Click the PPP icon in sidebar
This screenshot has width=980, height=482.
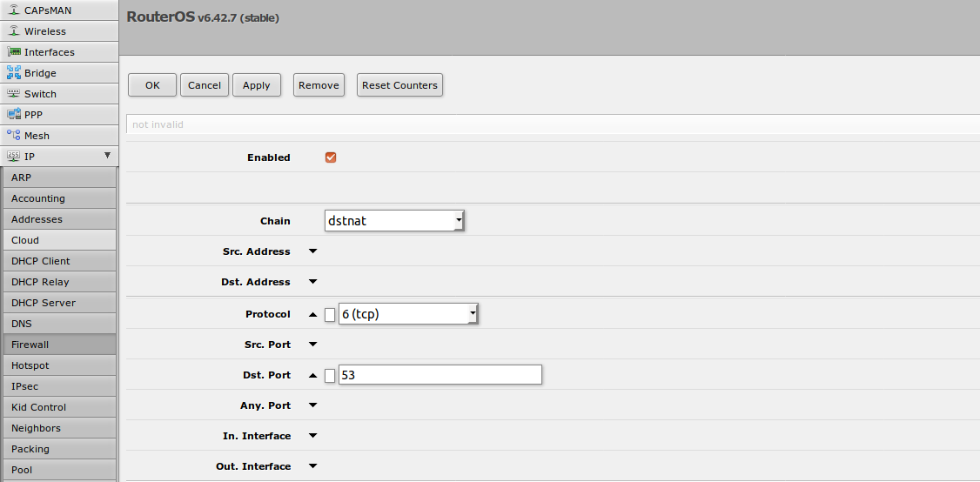tap(14, 114)
